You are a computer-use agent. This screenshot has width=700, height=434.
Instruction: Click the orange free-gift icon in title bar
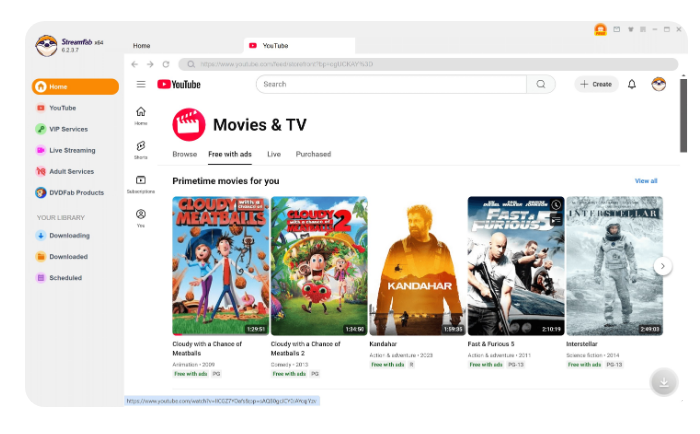[x=600, y=30]
